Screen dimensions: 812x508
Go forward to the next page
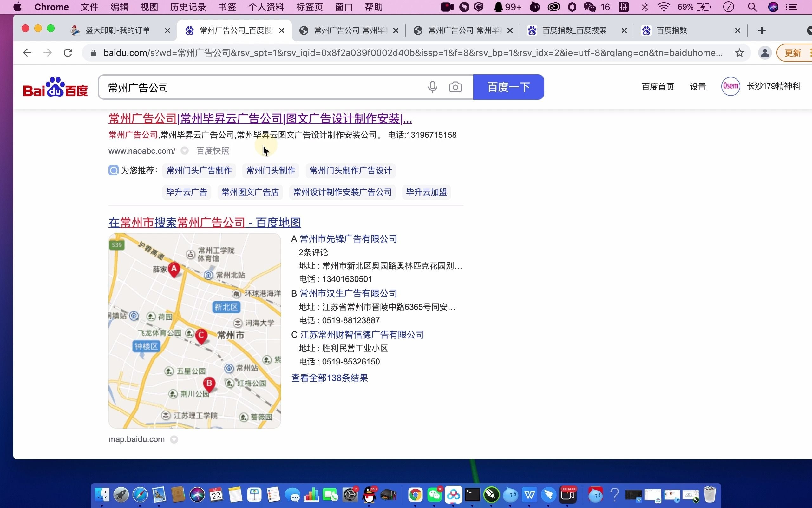(48, 53)
